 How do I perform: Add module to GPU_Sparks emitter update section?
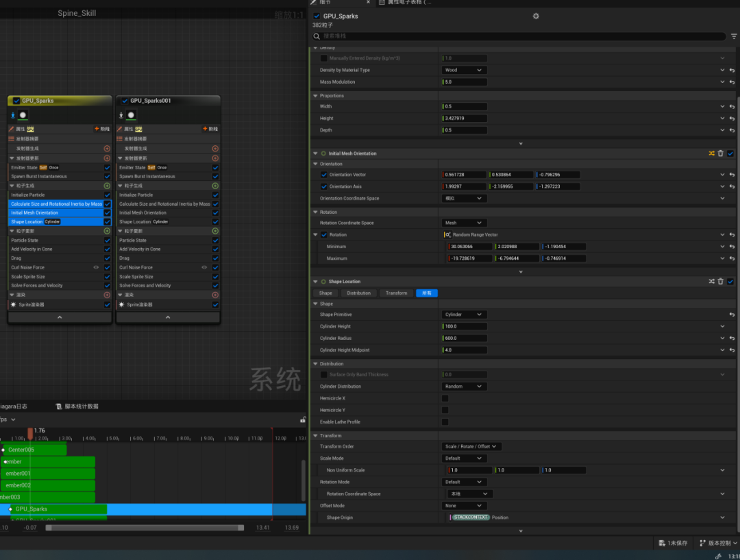coord(107,158)
